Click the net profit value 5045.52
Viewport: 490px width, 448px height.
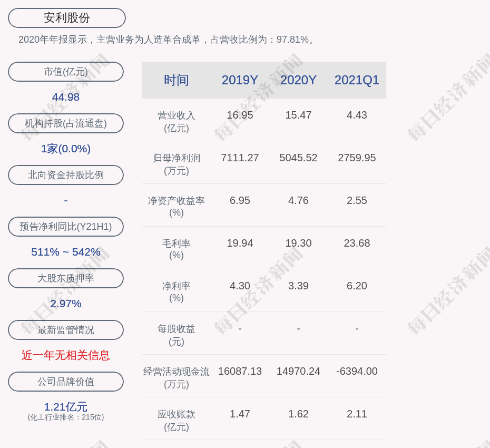(298, 158)
